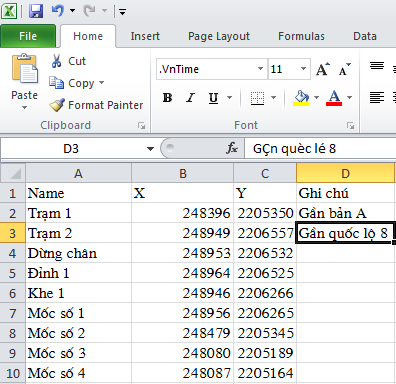Switch to the Insert tab
Image resolution: width=396 pixels, height=384 pixels.
(x=145, y=36)
